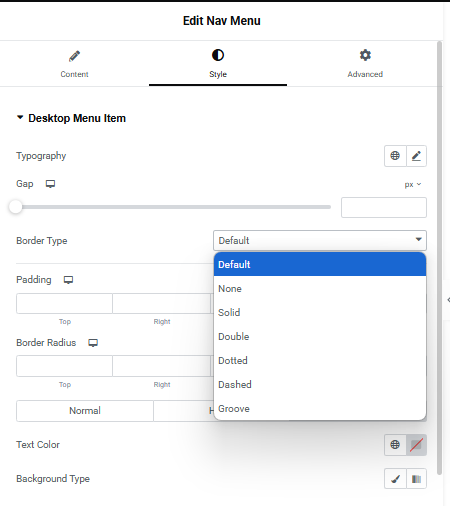Open the Border Type dropdown
The height and width of the screenshot is (506, 450).
tap(320, 240)
